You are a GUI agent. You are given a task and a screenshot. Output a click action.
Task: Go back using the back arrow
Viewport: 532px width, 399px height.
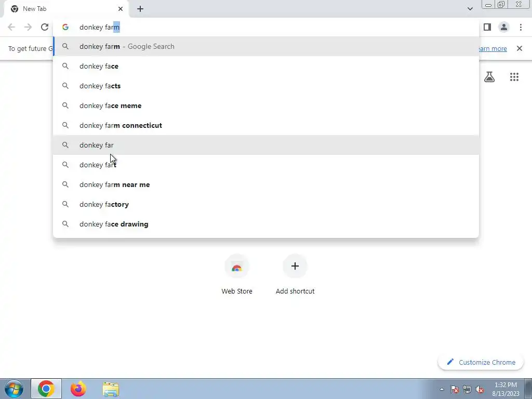point(11,27)
